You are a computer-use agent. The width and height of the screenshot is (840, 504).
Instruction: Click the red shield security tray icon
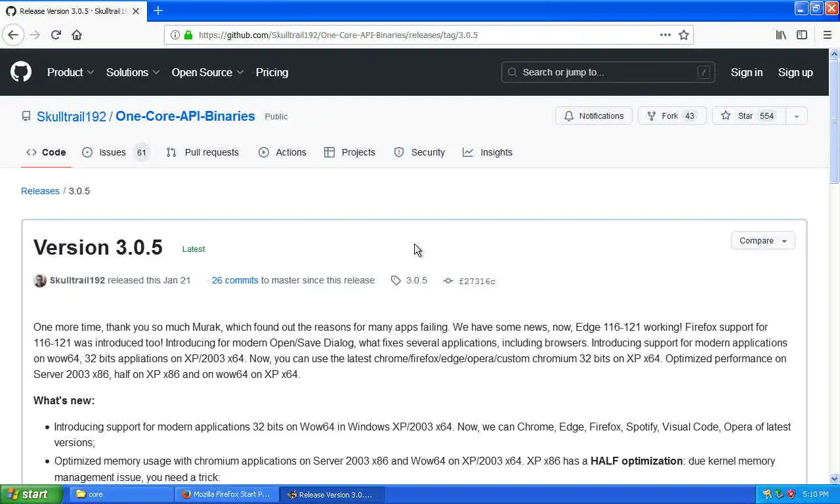coord(791,494)
